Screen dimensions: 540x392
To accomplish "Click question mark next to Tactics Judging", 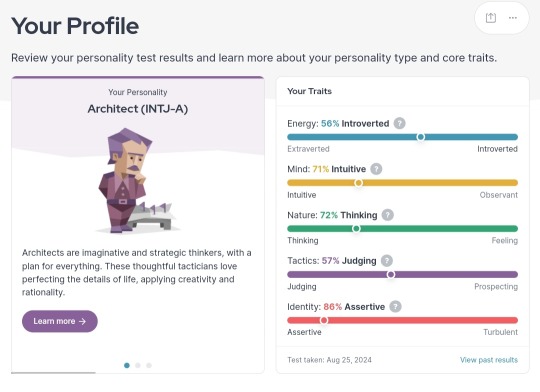I will tap(387, 261).
